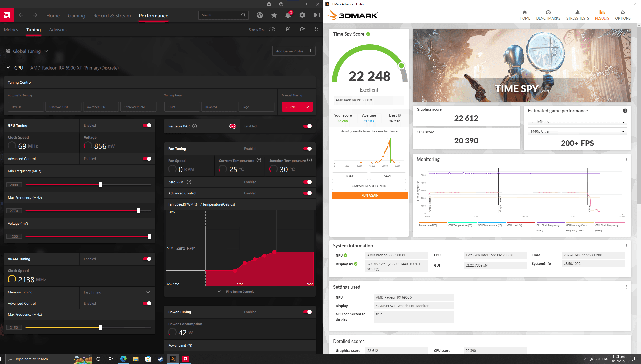
Task: Open AMD settings gear icon
Action: [x=302, y=15]
